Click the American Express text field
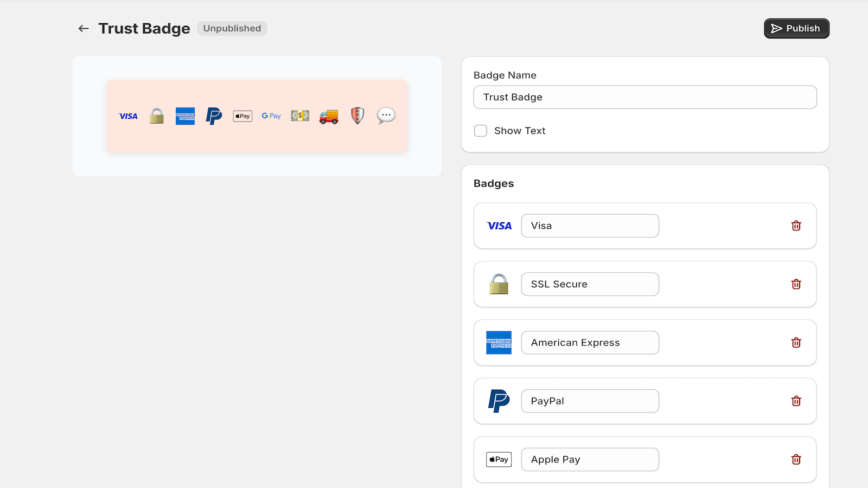Image resolution: width=868 pixels, height=488 pixels. pyautogui.click(x=590, y=343)
